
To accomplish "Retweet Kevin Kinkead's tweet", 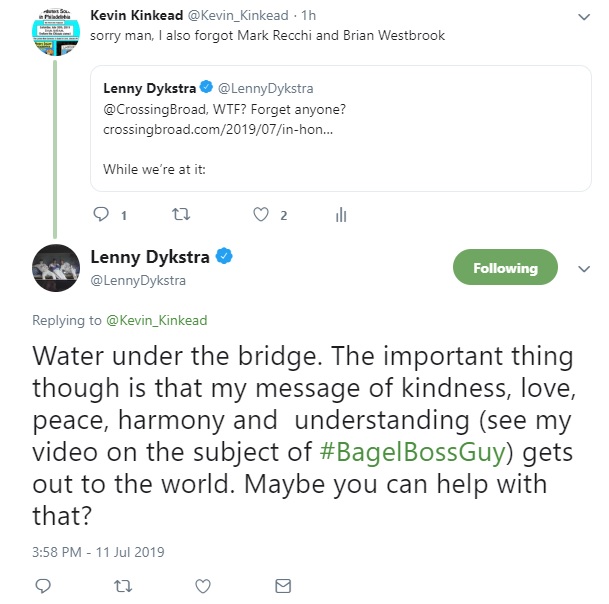I will 180,214.
